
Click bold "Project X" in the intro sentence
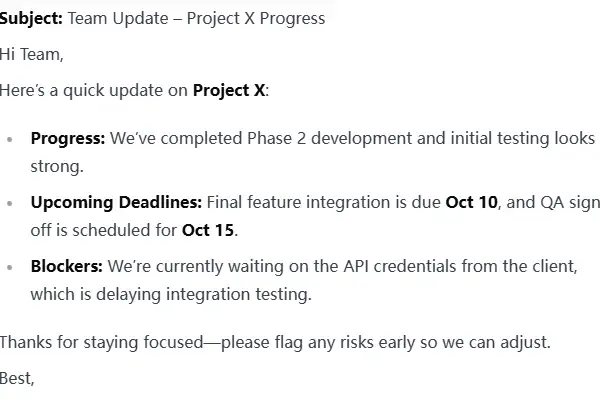(229, 90)
